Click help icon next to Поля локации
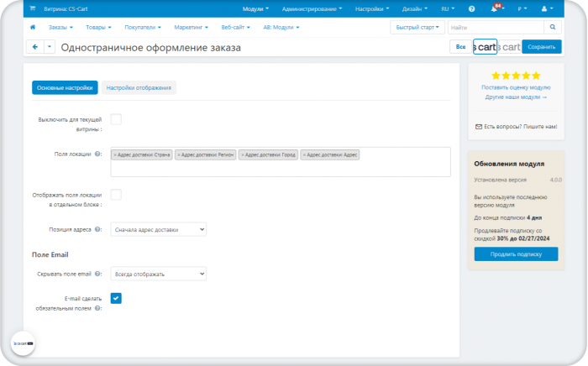The width and height of the screenshot is (588, 366). [x=97, y=154]
